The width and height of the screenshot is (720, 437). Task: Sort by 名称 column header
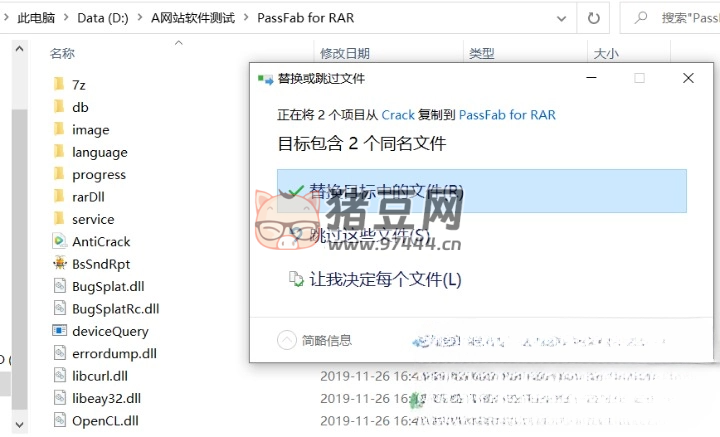pos(62,54)
